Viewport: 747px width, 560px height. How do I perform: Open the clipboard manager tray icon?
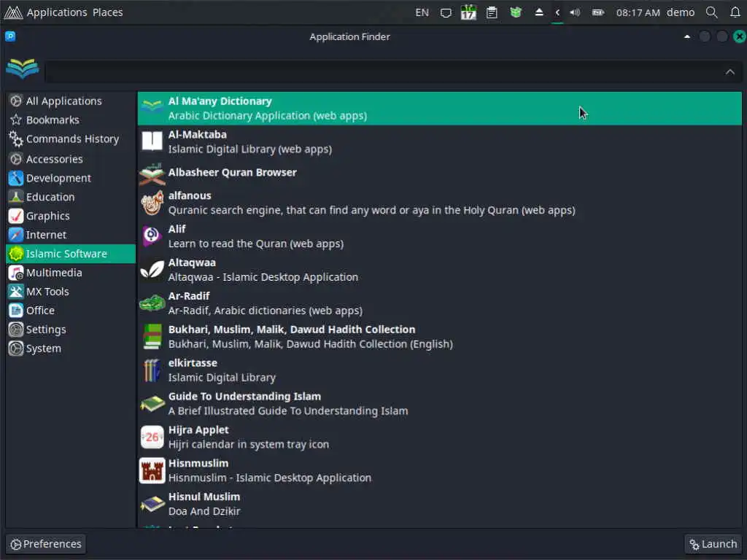492,12
